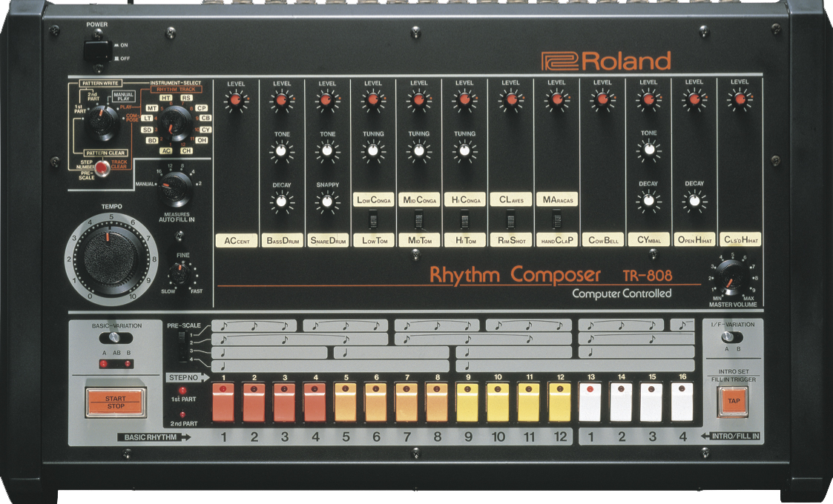The image size is (833, 504).
Task: Adjust the Auto Fill In measures knob
Action: (175, 189)
